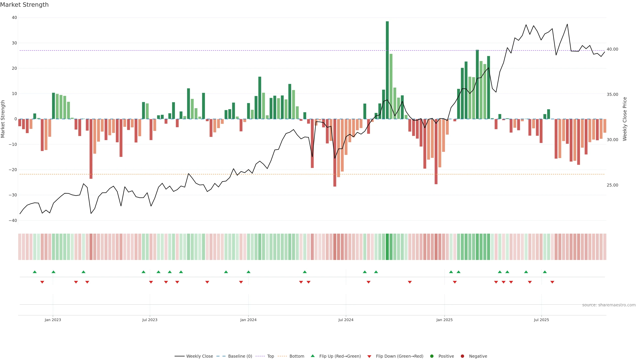Screen dimensions: 644x362
Task: Click the Market Strength chart title
Action: click(x=24, y=5)
